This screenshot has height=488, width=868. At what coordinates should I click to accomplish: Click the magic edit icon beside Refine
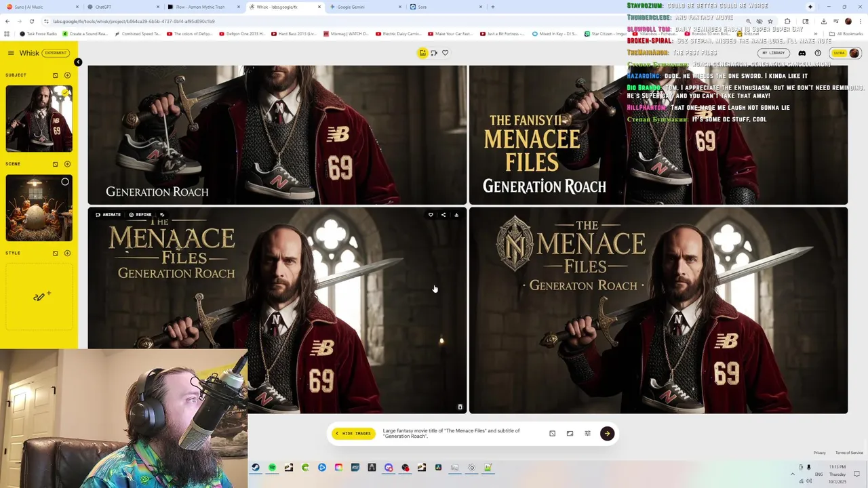click(x=162, y=215)
